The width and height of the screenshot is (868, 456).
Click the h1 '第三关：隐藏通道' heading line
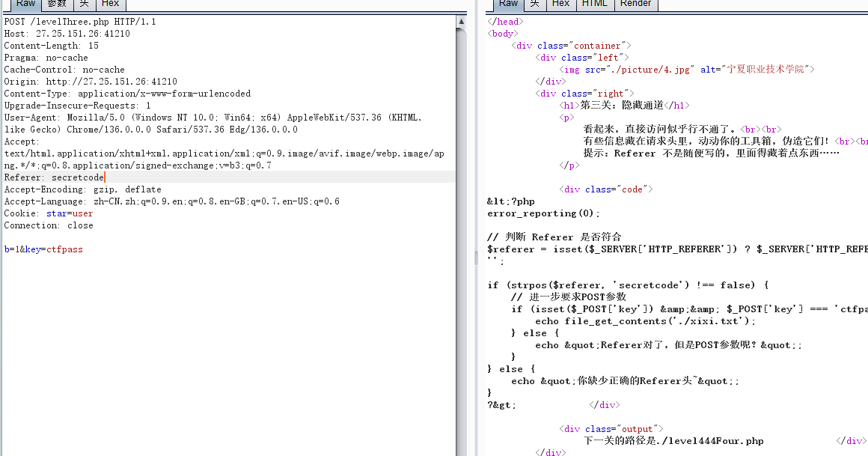[x=624, y=106]
